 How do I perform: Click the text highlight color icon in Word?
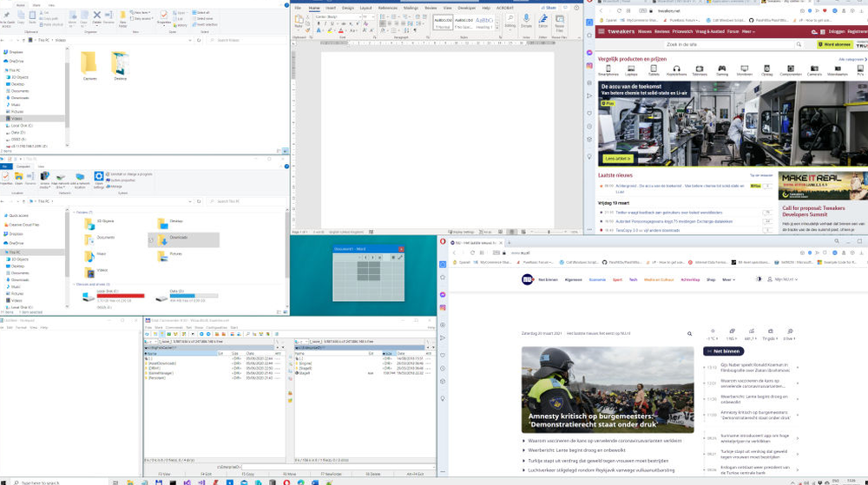[x=330, y=30]
